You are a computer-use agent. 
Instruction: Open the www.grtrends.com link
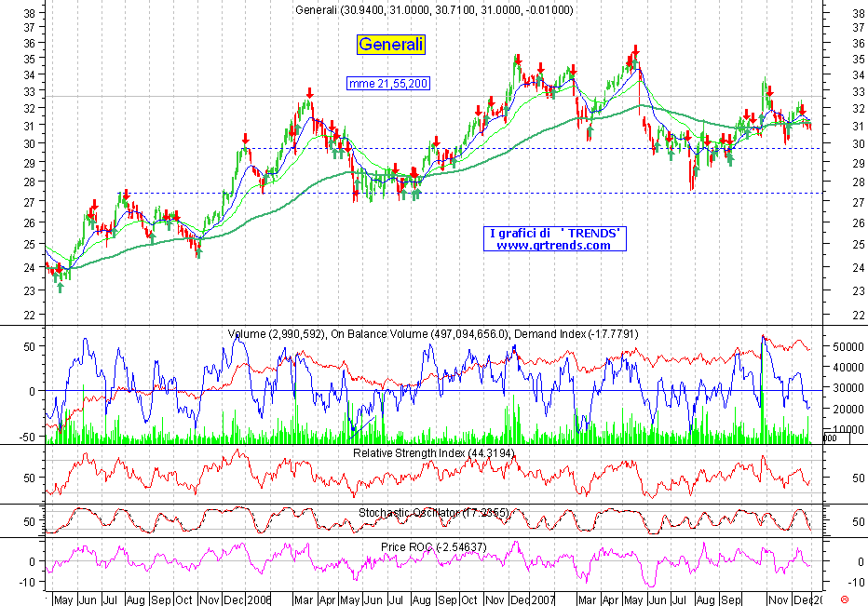(x=553, y=245)
